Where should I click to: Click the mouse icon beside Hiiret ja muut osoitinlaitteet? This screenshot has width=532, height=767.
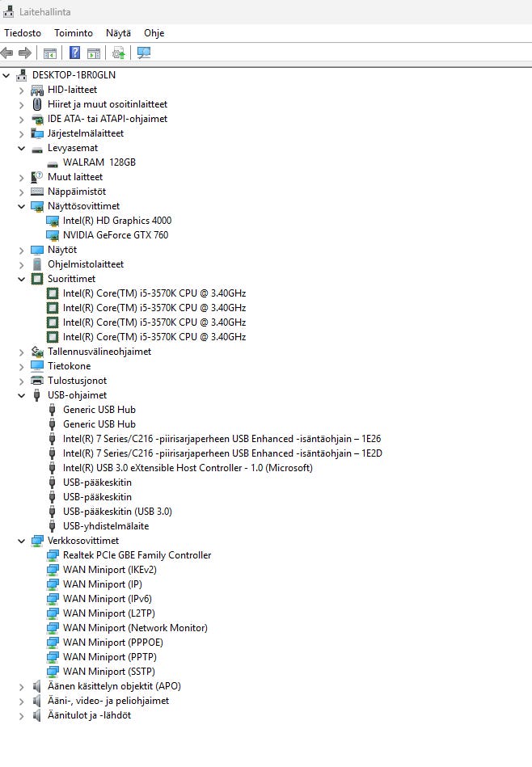37,104
